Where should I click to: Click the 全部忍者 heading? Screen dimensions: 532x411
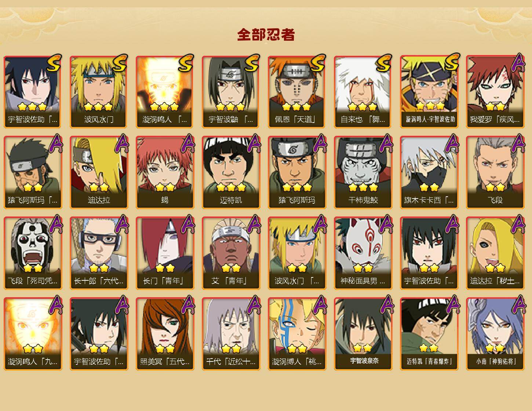(x=266, y=34)
